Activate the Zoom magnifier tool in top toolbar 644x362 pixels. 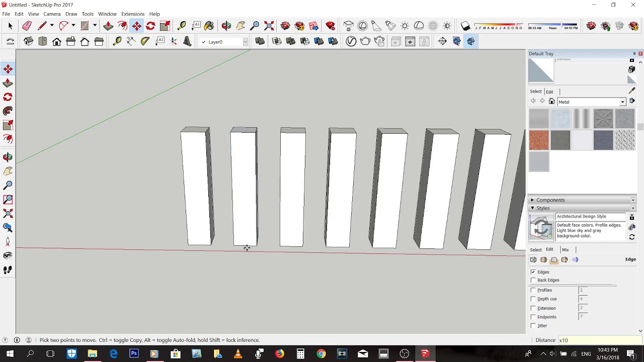255,26
